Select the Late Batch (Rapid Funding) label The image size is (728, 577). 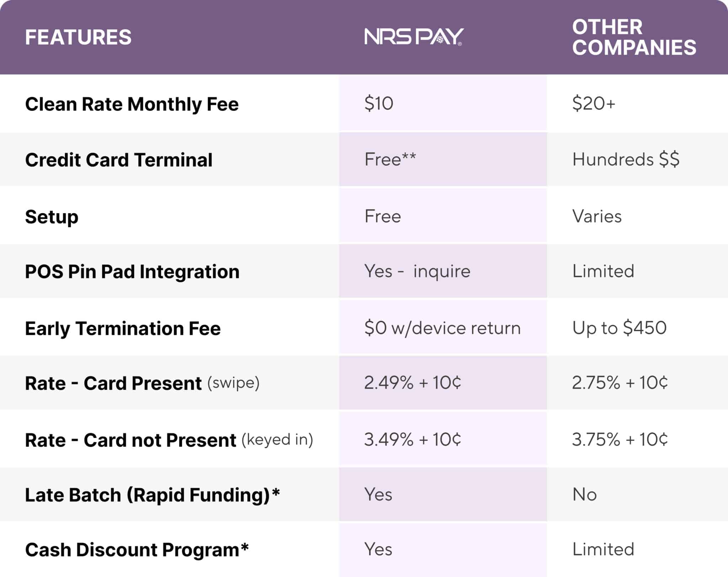tap(152, 495)
